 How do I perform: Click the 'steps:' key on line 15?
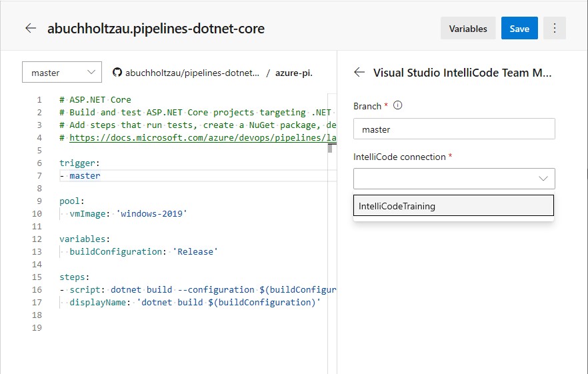pyautogui.click(x=75, y=277)
